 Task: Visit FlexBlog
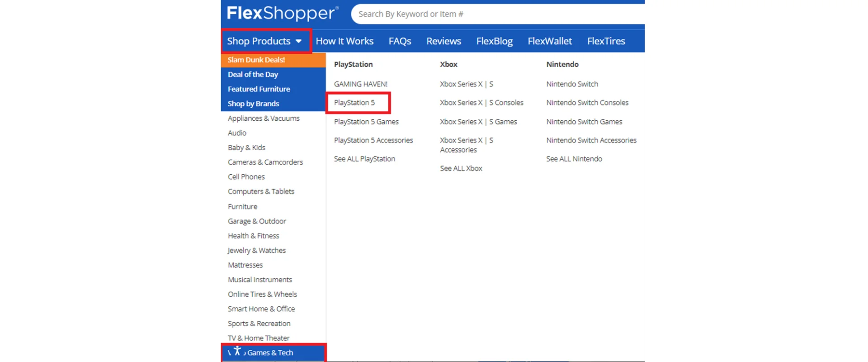click(x=494, y=41)
